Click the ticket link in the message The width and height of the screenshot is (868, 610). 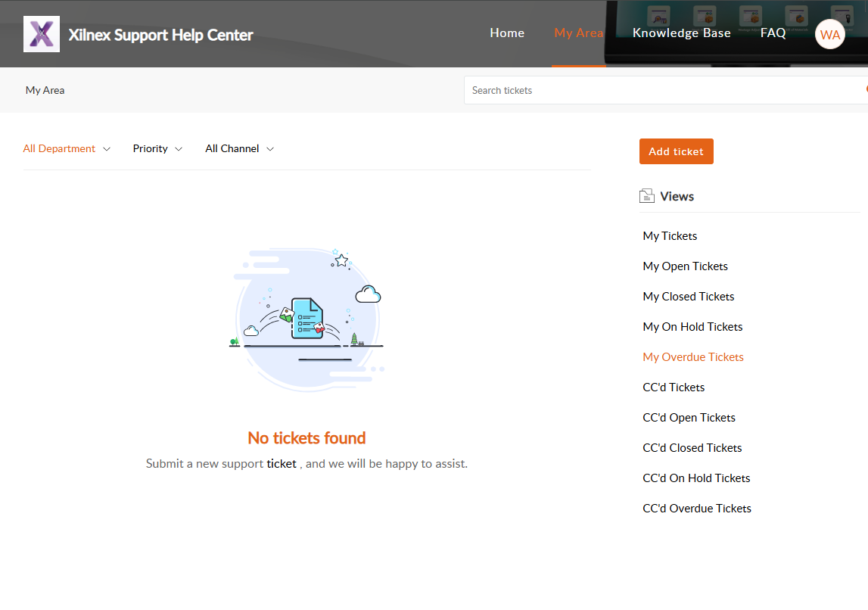point(282,463)
